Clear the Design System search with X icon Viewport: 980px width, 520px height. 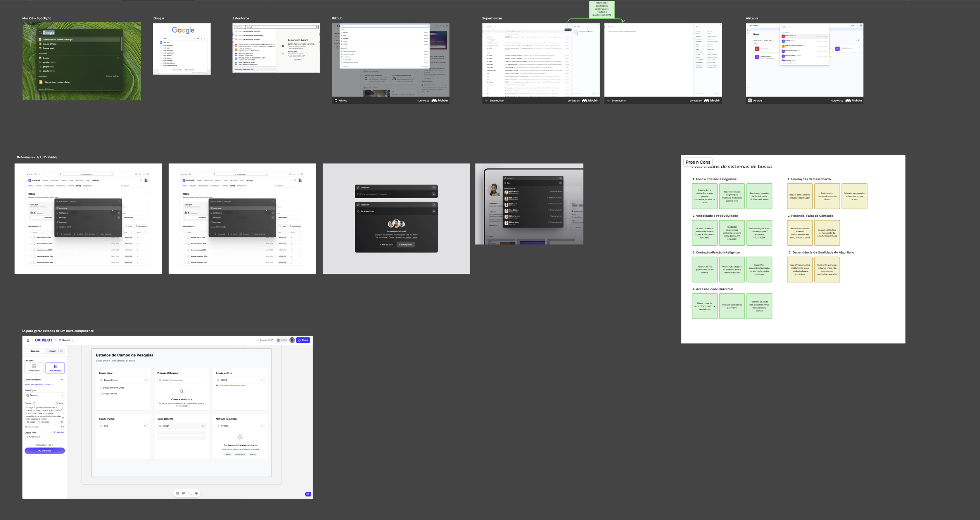[x=145, y=380]
